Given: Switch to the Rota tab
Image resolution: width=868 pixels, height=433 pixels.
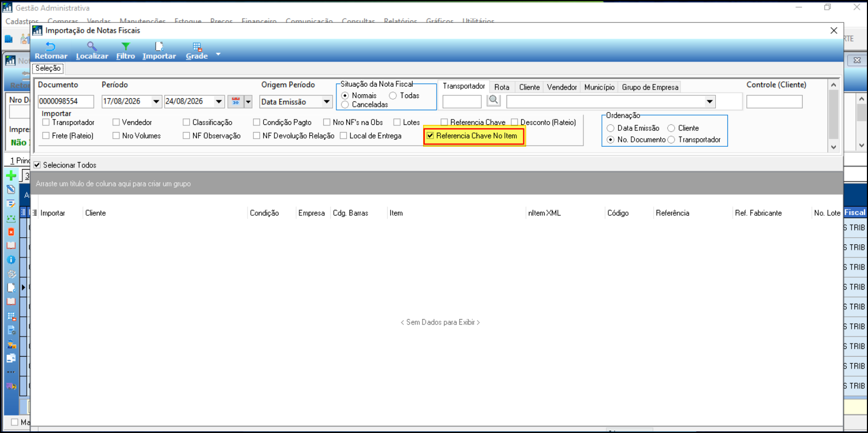Looking at the screenshot, I should (502, 87).
